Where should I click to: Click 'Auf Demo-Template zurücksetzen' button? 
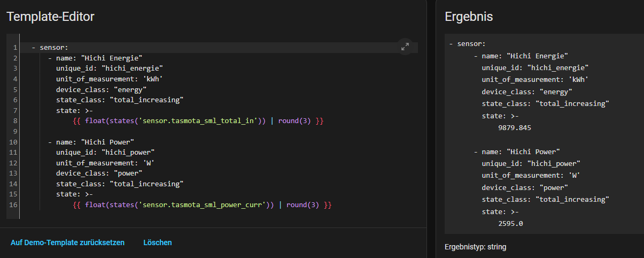(67, 242)
